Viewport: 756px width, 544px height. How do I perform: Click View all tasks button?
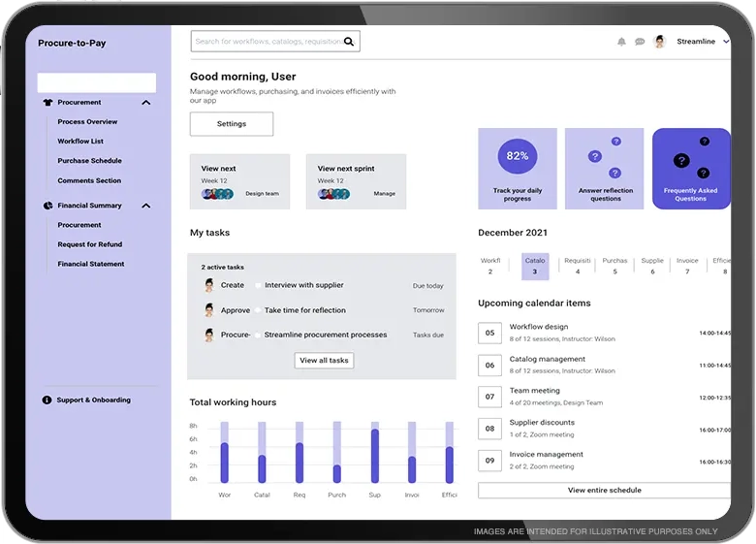tap(324, 360)
